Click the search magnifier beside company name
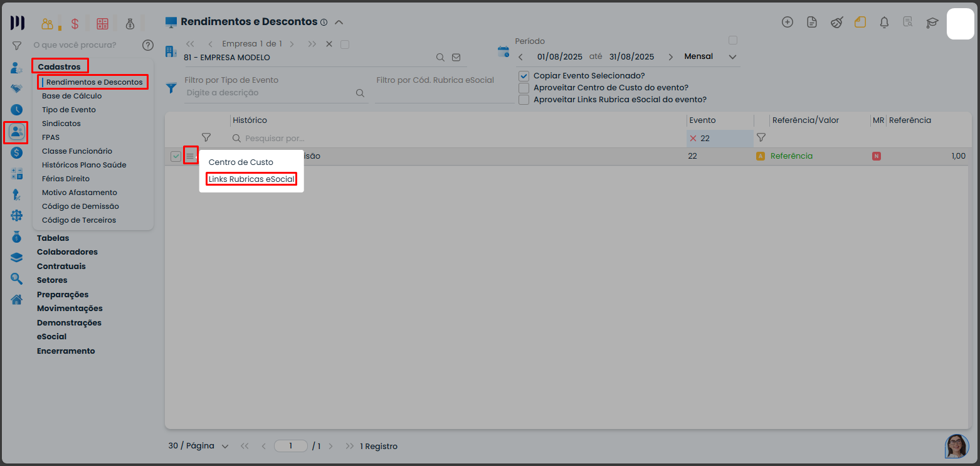The height and width of the screenshot is (466, 980). 441,57
